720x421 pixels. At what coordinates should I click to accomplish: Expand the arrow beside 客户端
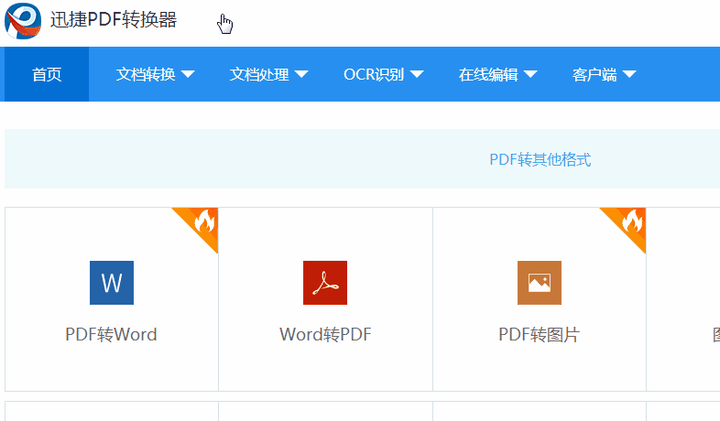click(629, 74)
